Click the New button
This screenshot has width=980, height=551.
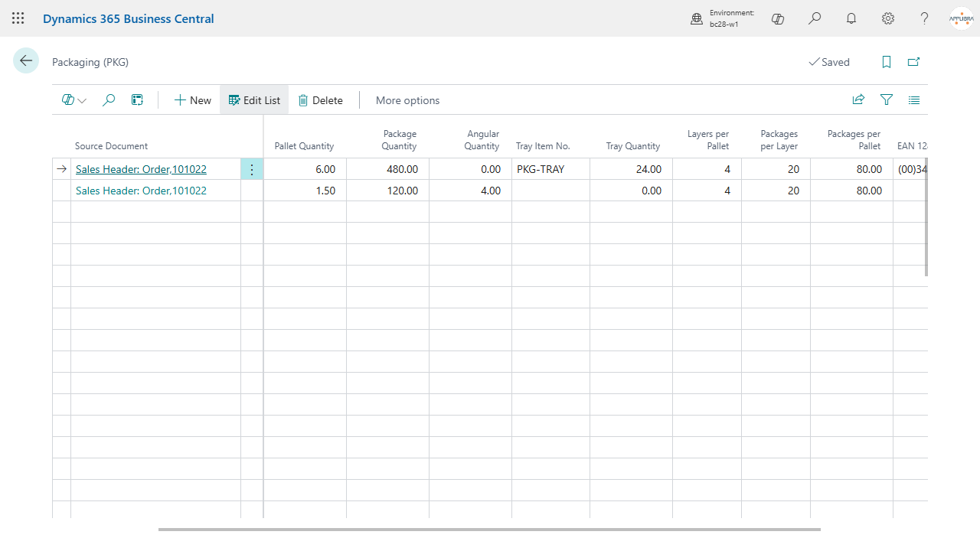[192, 100]
